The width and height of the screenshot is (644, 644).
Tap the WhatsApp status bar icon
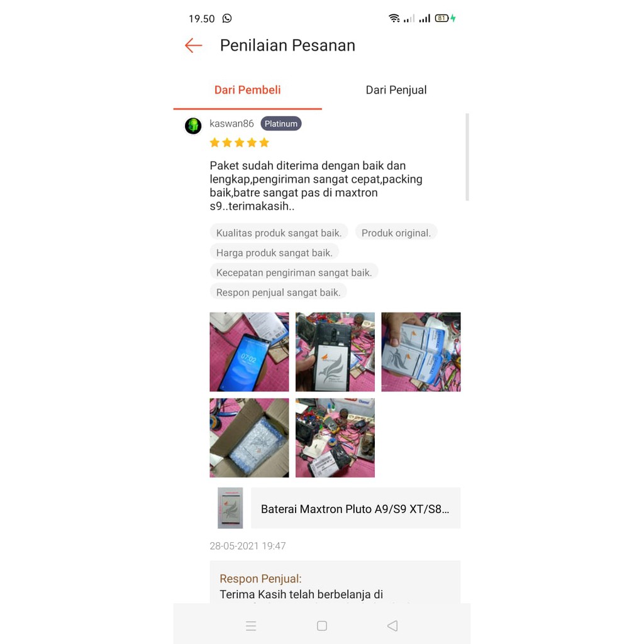pyautogui.click(x=227, y=18)
